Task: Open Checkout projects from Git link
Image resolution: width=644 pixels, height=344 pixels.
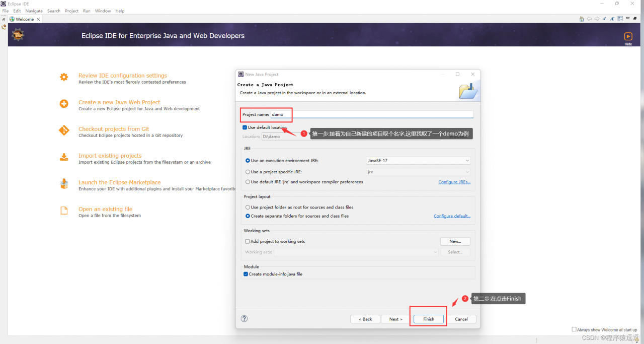Action: pos(114,129)
